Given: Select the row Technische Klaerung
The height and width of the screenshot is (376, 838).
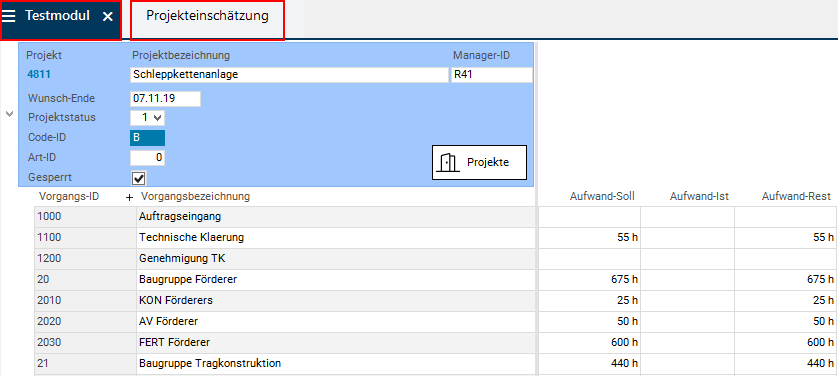Looking at the screenshot, I should pos(336,238).
